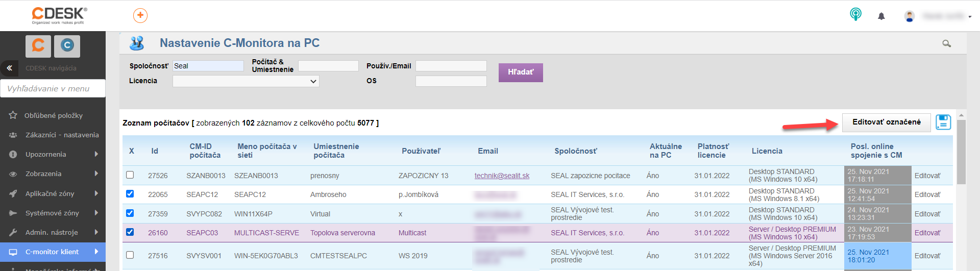Open the Zobrazenia menu item
The height and width of the screenshot is (271, 980).
pos(53,174)
